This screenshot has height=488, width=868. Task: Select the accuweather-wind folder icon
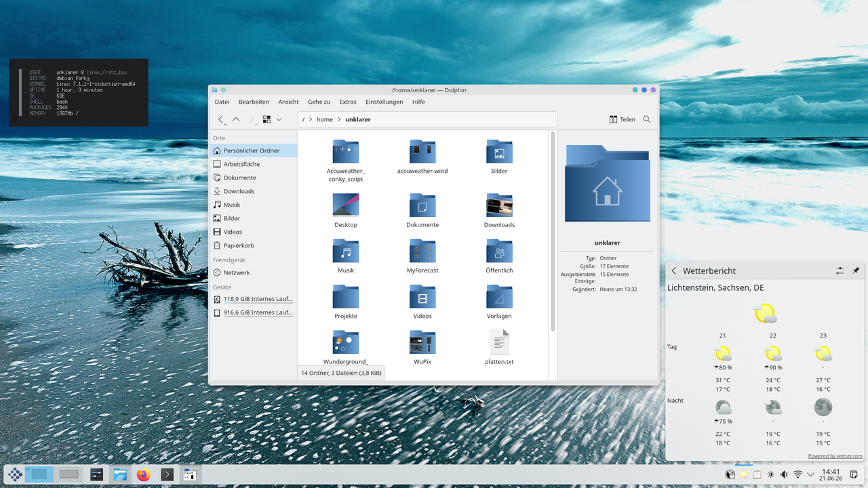422,151
